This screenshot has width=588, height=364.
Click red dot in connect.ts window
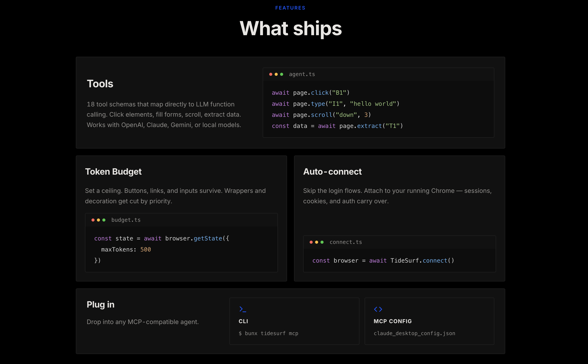click(311, 242)
